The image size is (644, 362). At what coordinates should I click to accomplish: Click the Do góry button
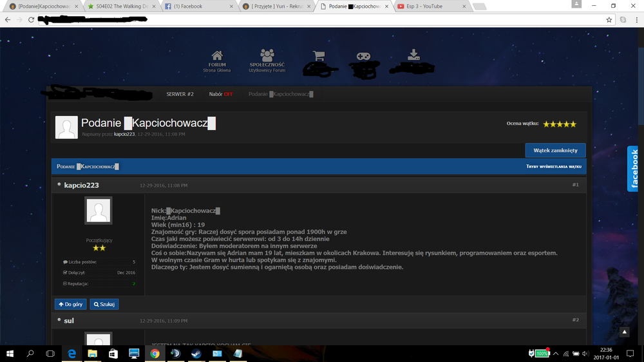[71, 304]
